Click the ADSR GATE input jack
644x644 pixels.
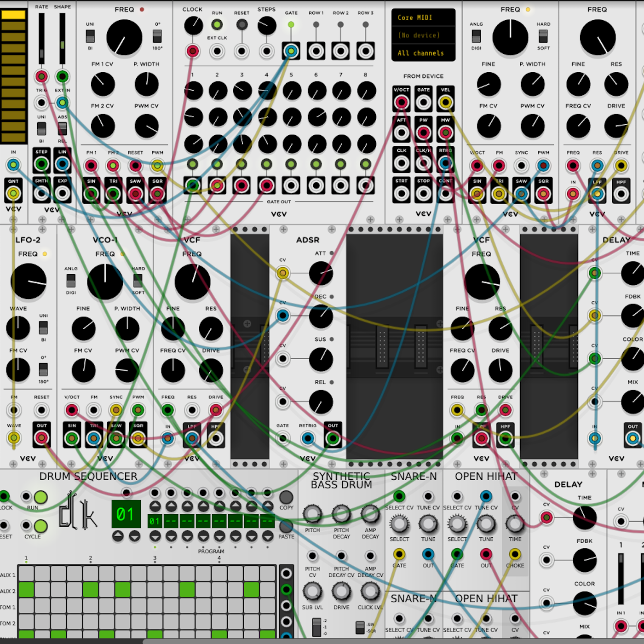point(282,438)
